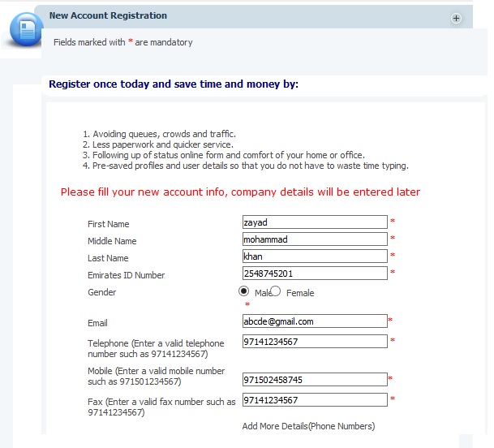Image resolution: width=494 pixels, height=448 pixels.
Task: Click the Mobile number field with 971502458745
Action: pos(315,379)
